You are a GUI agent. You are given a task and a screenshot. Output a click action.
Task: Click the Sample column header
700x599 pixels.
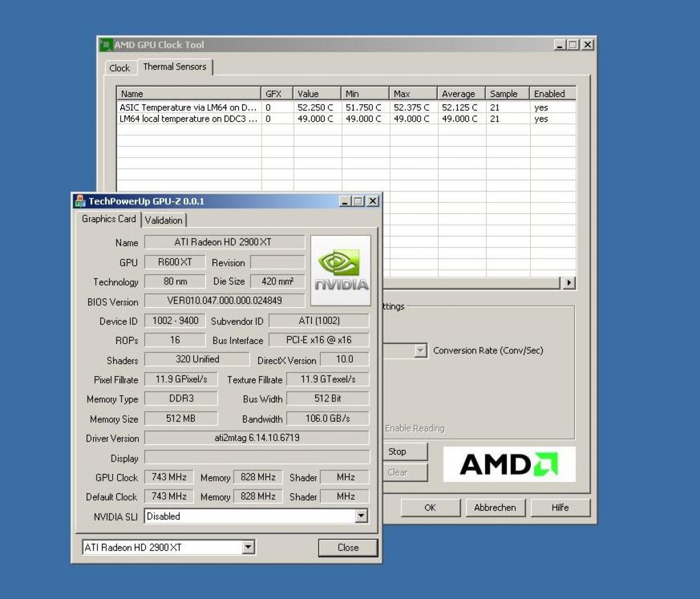507,94
